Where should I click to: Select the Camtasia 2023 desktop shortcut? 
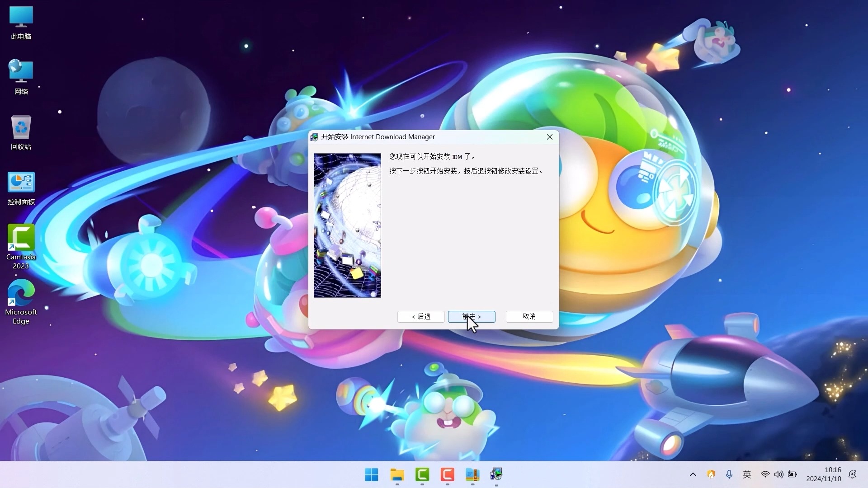21,247
